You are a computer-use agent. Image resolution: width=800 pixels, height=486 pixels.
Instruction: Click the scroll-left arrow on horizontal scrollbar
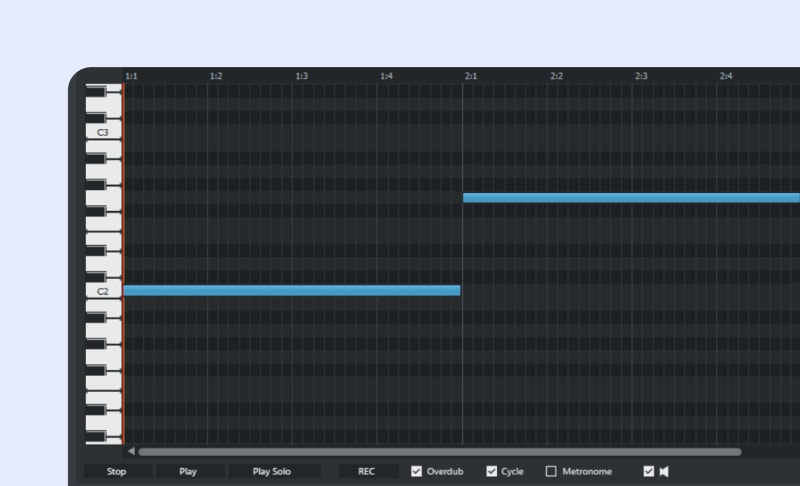coord(131,452)
